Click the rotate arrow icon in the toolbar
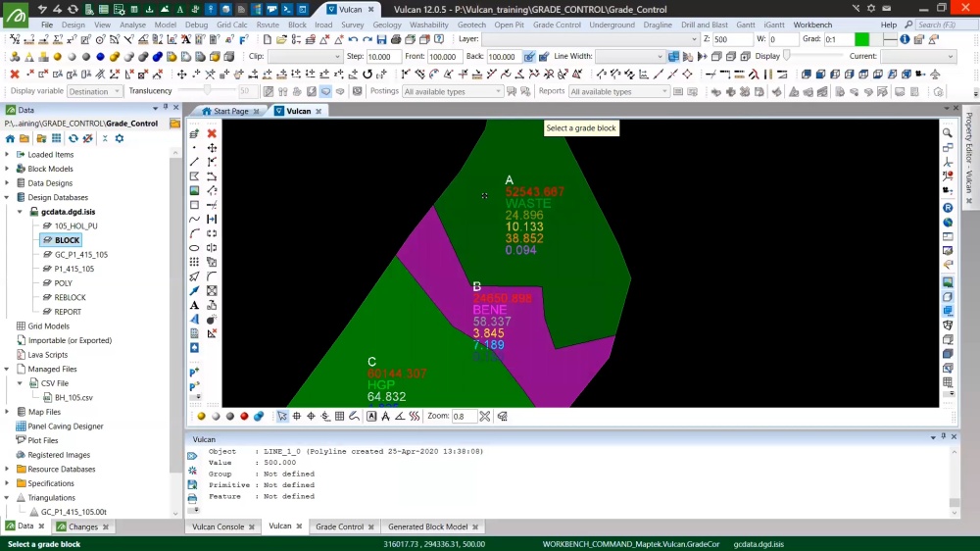Viewport: 980px width, 551px height. click(x=367, y=75)
